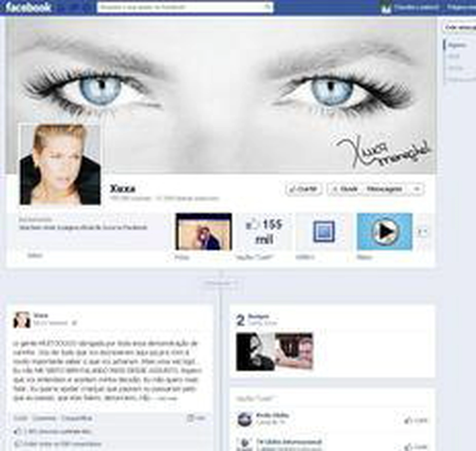Open Xuxa's profile picture

coord(60,164)
